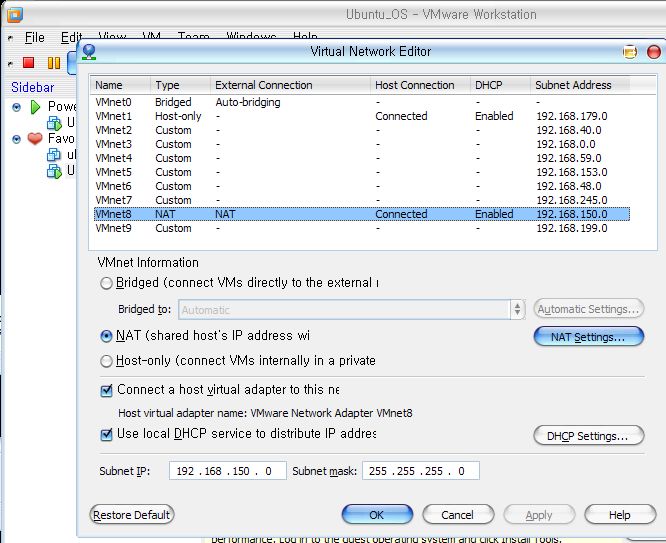Select the VMnet0 row
666x543 pixels.
coord(361,102)
